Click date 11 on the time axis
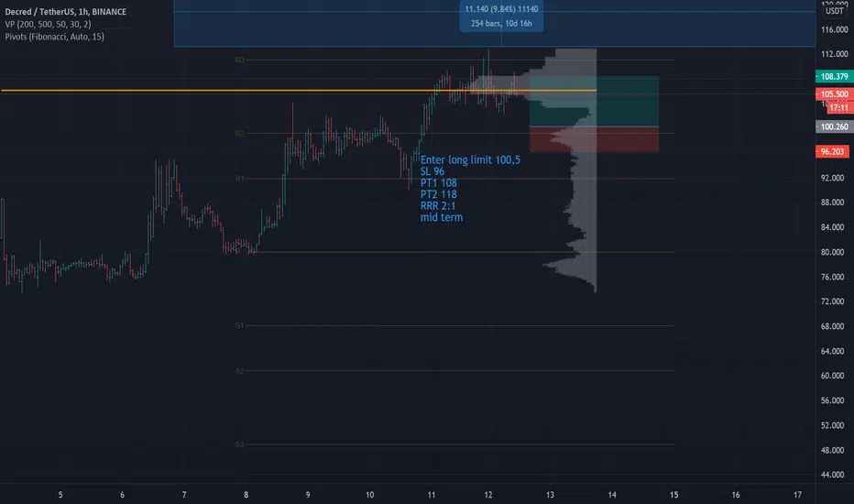The width and height of the screenshot is (854, 504). pyautogui.click(x=432, y=495)
